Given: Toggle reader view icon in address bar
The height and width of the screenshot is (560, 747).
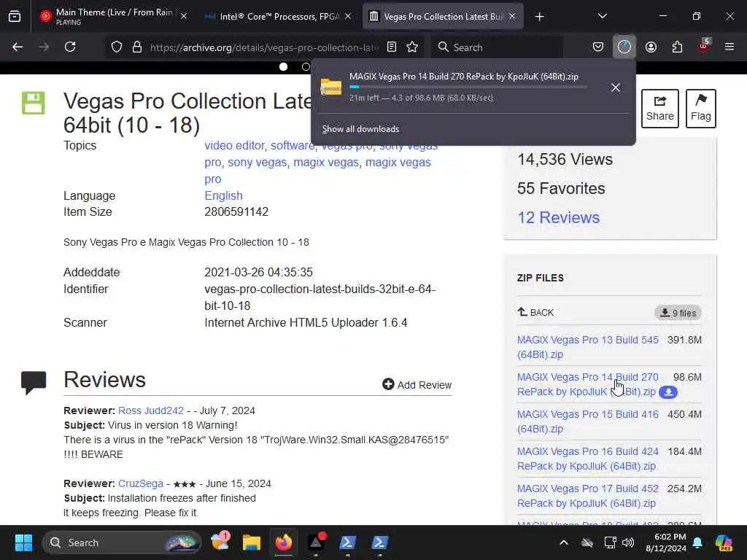Looking at the screenshot, I should tap(392, 47).
